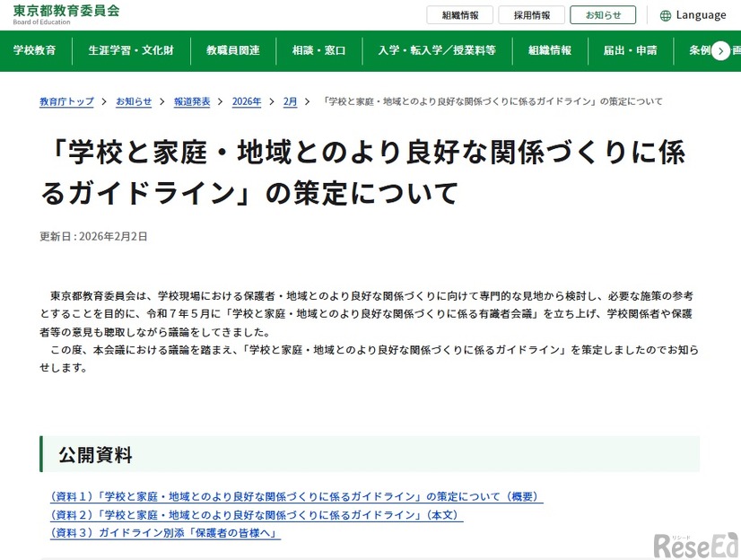The height and width of the screenshot is (560, 741).
Task: Open the 生涯学習・文化財 menu
Action: pyautogui.click(x=131, y=51)
